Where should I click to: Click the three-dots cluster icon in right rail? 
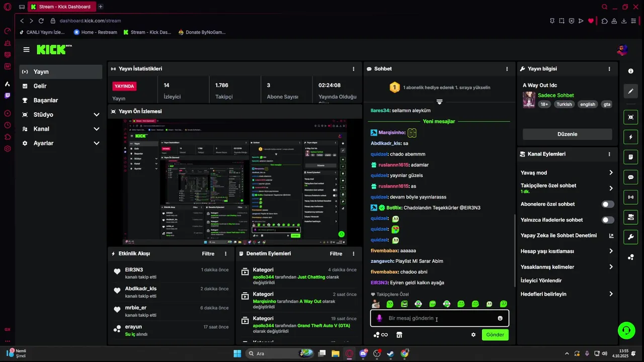tap(630, 257)
